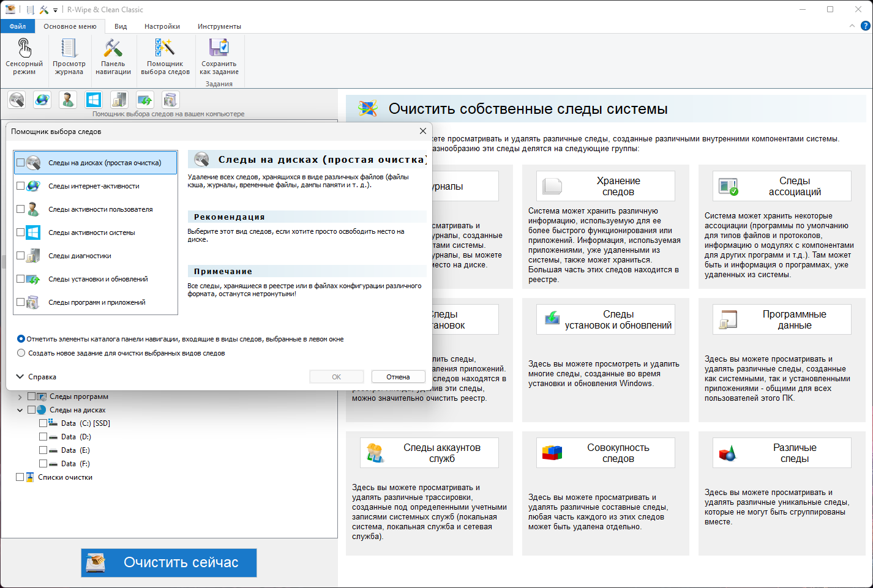Expand the Следы программ tree node
The height and width of the screenshot is (588, 873).
(20, 396)
